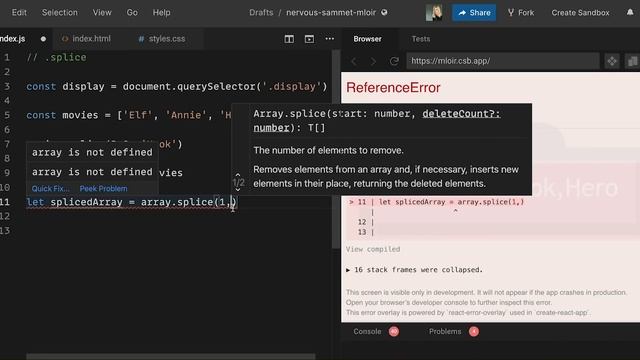Click the // .splice comment line
The image size is (640, 360).
[56, 58]
